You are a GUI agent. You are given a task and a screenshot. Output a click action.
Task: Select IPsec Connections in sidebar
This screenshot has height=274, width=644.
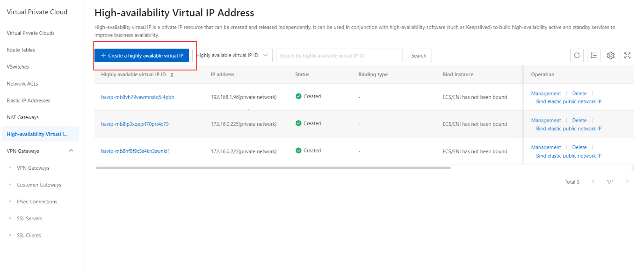pos(37,202)
